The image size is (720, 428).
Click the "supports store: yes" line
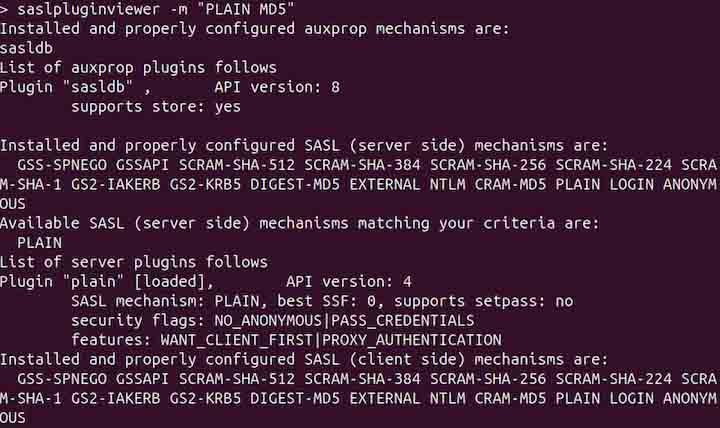coord(156,106)
